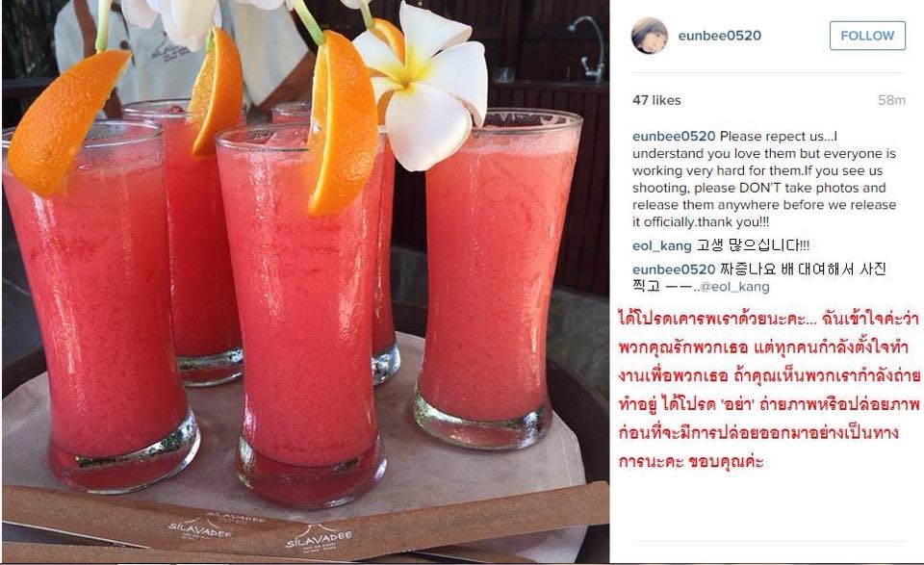Click the red Thai translation text

tap(768, 390)
